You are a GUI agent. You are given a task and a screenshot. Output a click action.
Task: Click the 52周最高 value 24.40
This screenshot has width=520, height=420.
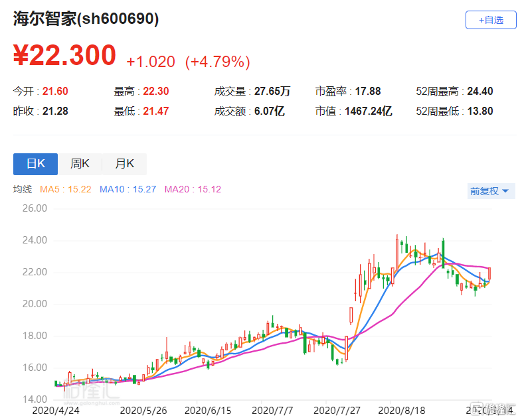click(x=480, y=92)
